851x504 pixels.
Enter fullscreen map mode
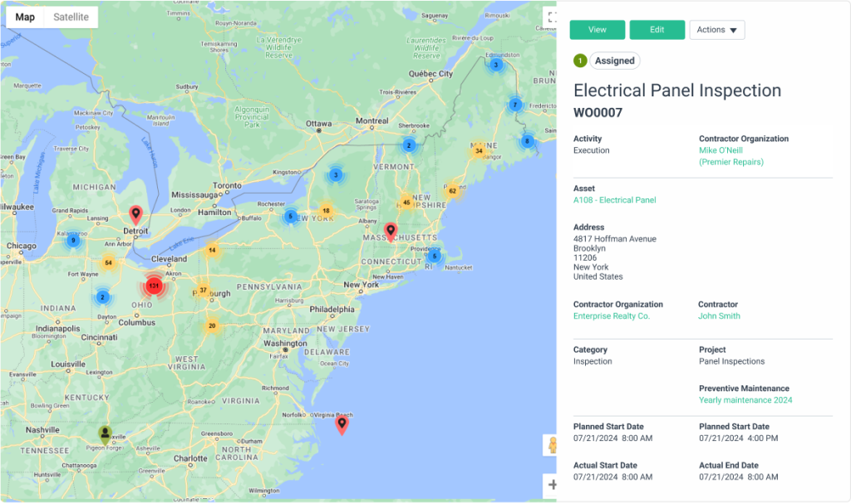tap(554, 16)
